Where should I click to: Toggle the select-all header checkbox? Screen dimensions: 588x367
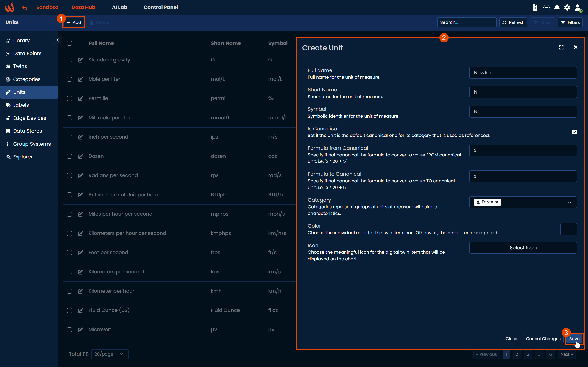click(70, 43)
